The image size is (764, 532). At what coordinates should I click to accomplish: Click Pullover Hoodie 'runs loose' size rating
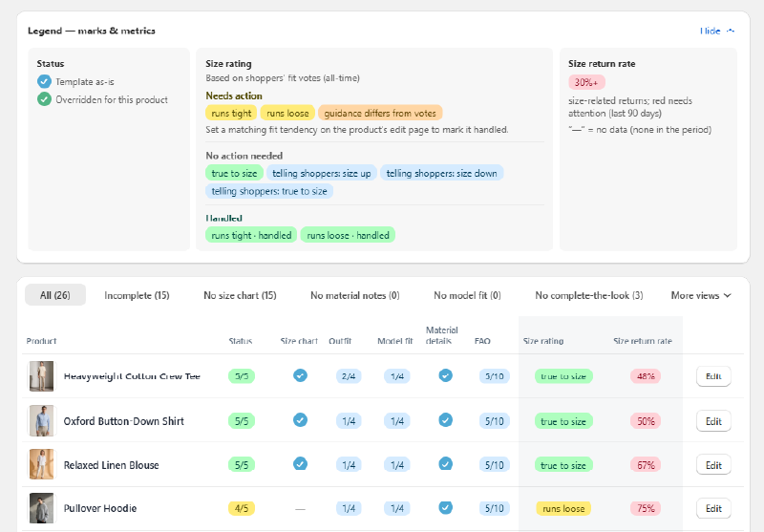(563, 509)
